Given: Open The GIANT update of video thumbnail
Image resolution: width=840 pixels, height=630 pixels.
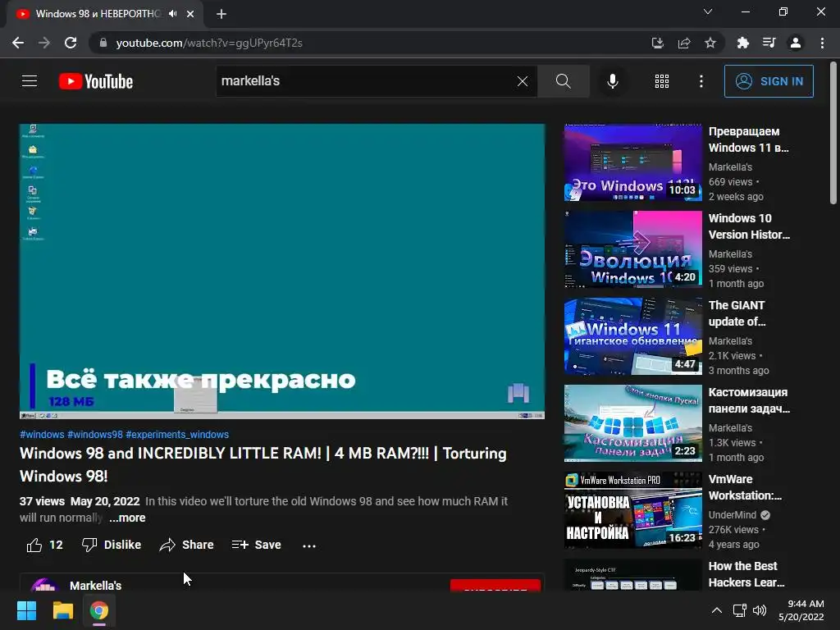Looking at the screenshot, I should [632, 336].
